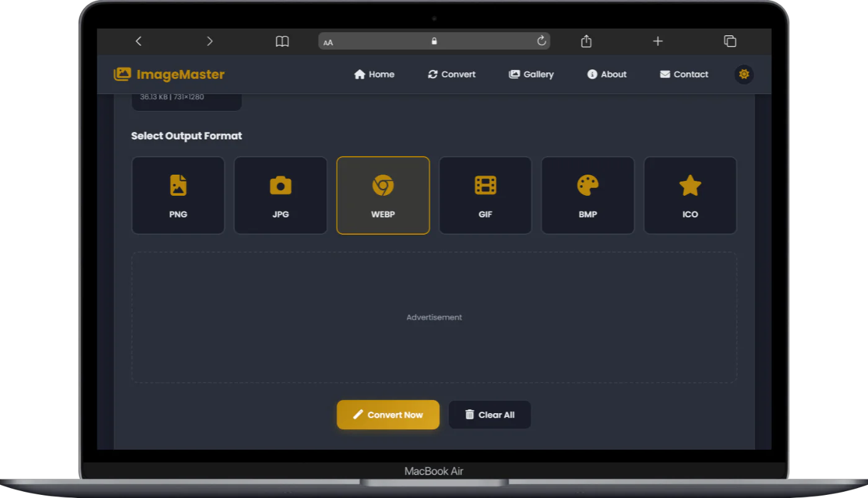Select WEBP Chrome icon format

tap(383, 195)
